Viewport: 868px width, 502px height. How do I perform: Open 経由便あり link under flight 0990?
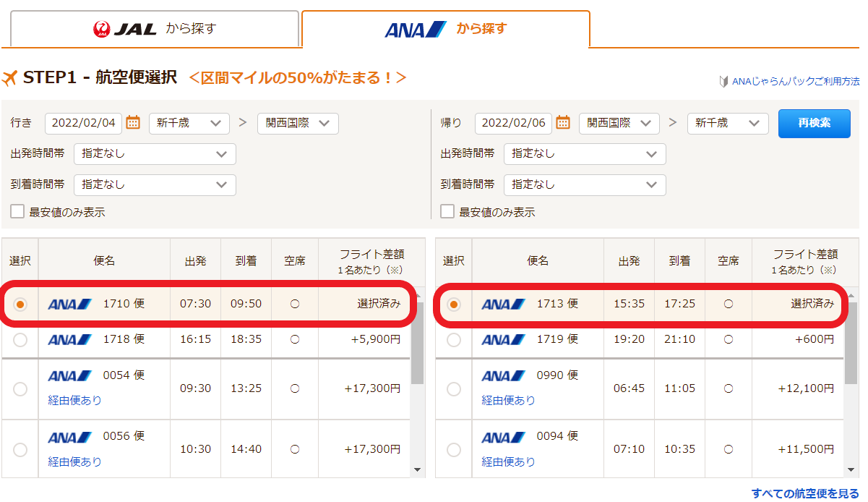(x=509, y=400)
